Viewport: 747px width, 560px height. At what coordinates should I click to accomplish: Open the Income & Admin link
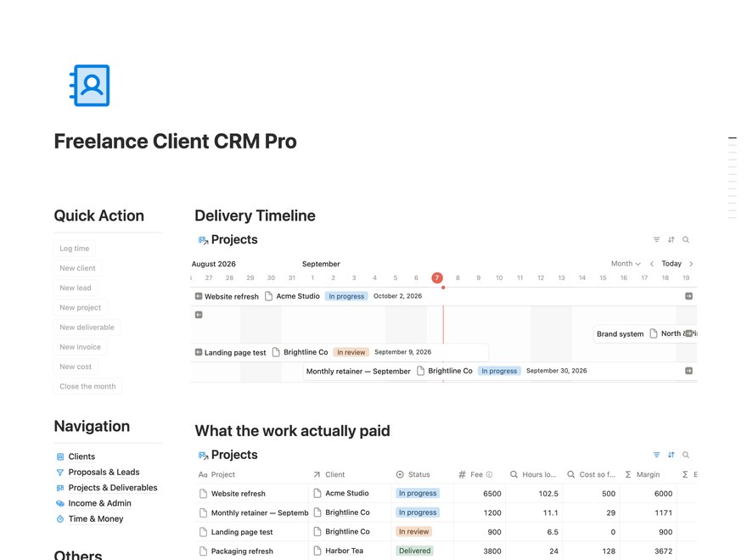click(99, 503)
